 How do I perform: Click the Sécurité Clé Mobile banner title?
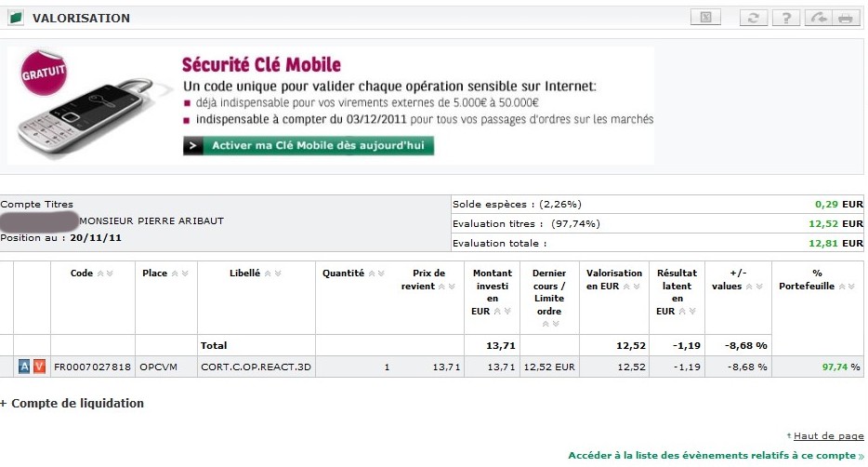pos(261,65)
